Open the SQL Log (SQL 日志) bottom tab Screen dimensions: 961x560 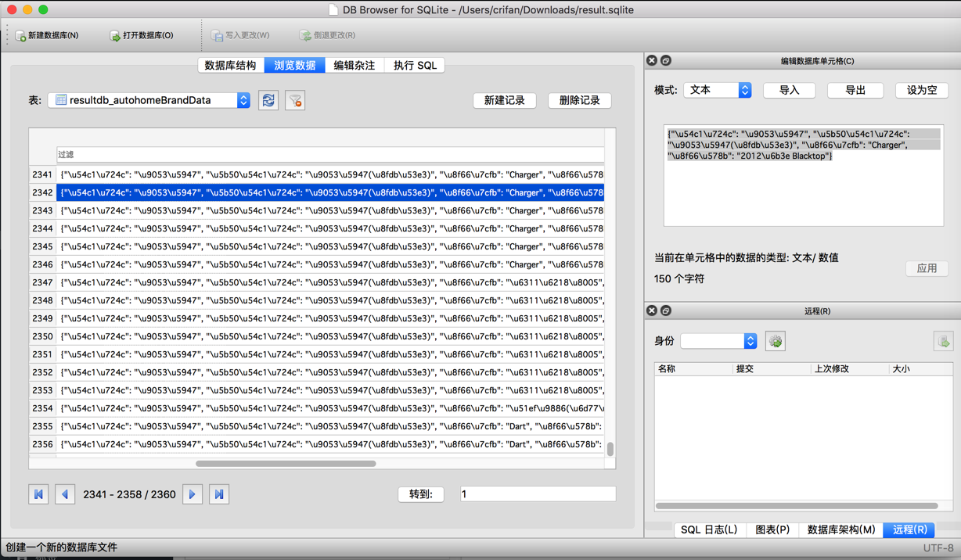(709, 529)
